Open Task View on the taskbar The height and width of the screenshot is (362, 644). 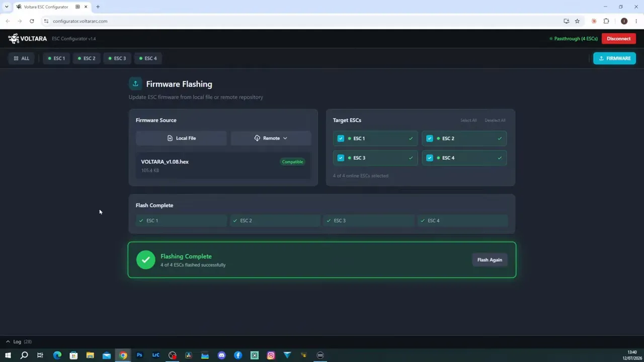pyautogui.click(x=40, y=355)
